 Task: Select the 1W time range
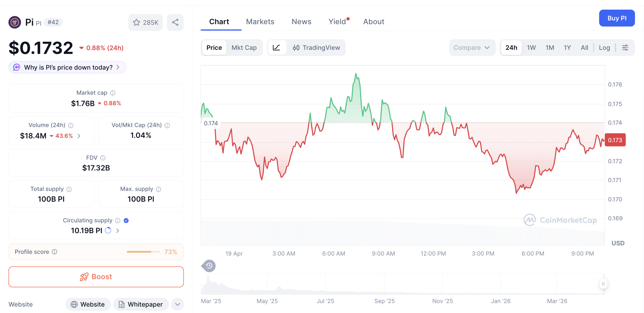click(x=531, y=48)
